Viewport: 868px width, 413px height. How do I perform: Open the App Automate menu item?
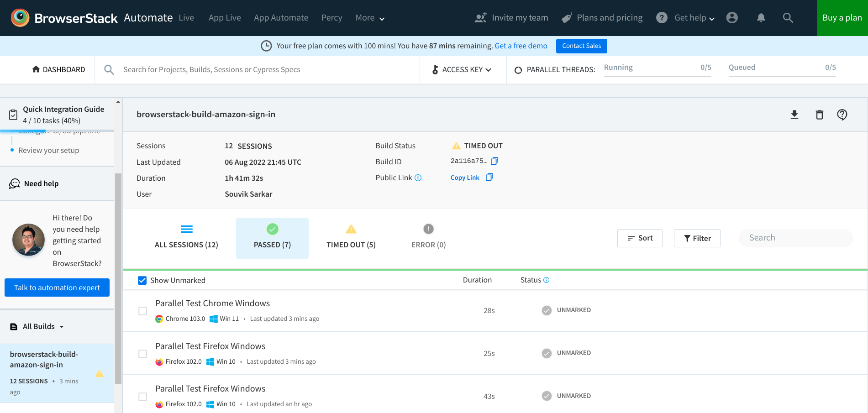(281, 18)
